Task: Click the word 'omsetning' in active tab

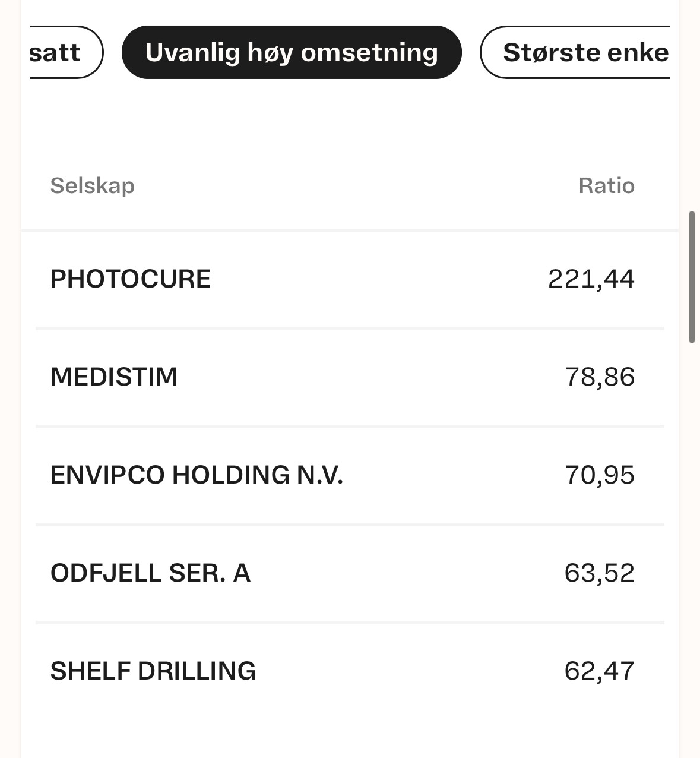Action: pyautogui.click(x=369, y=52)
